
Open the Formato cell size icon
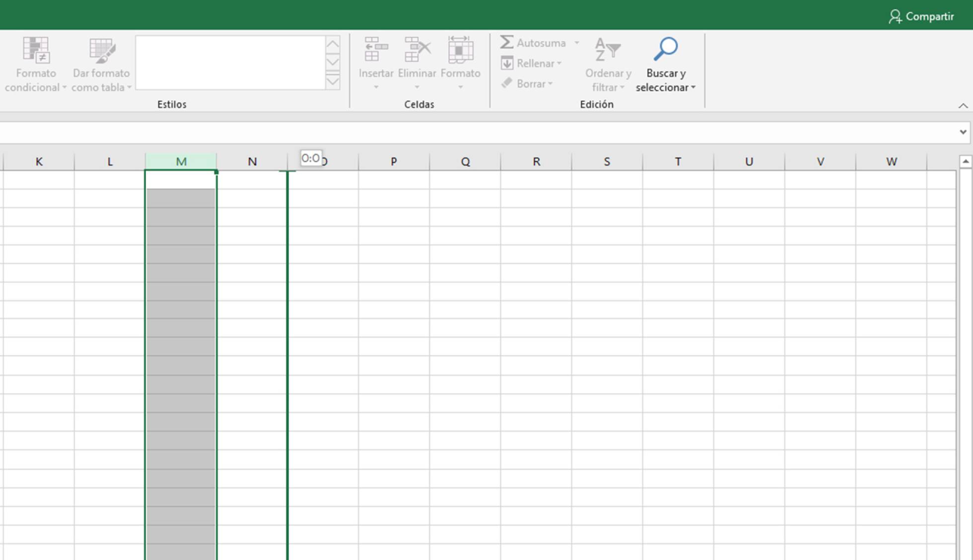pyautogui.click(x=460, y=50)
